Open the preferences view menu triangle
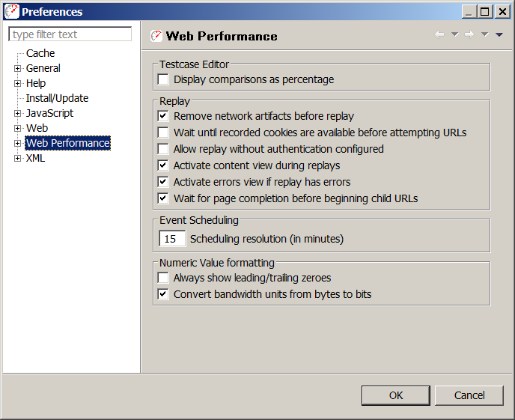This screenshot has width=515, height=420. click(499, 34)
